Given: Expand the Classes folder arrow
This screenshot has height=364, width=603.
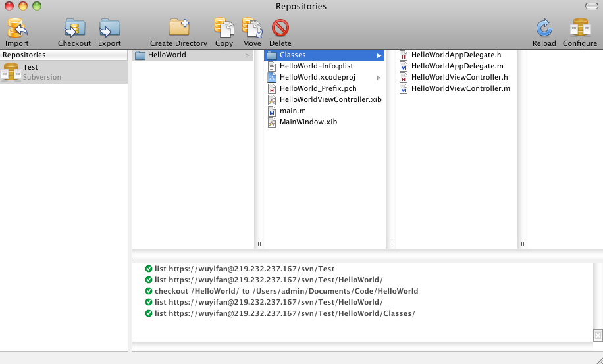Looking at the screenshot, I should (379, 55).
